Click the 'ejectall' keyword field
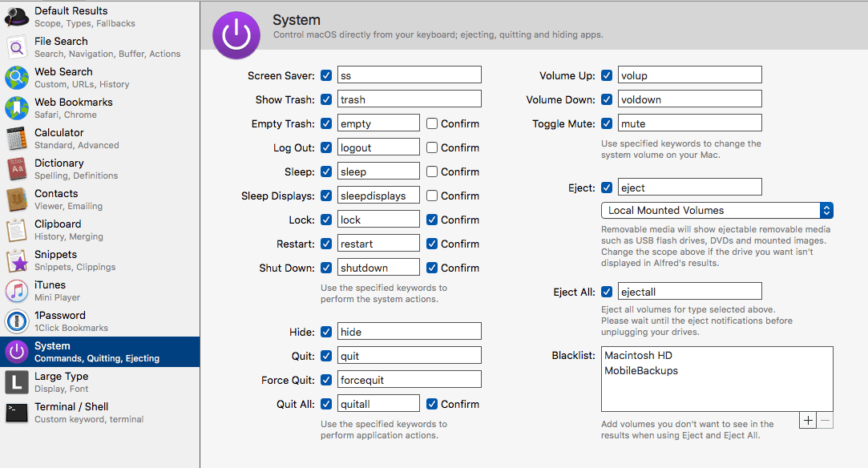This screenshot has height=468, width=868. (x=690, y=292)
